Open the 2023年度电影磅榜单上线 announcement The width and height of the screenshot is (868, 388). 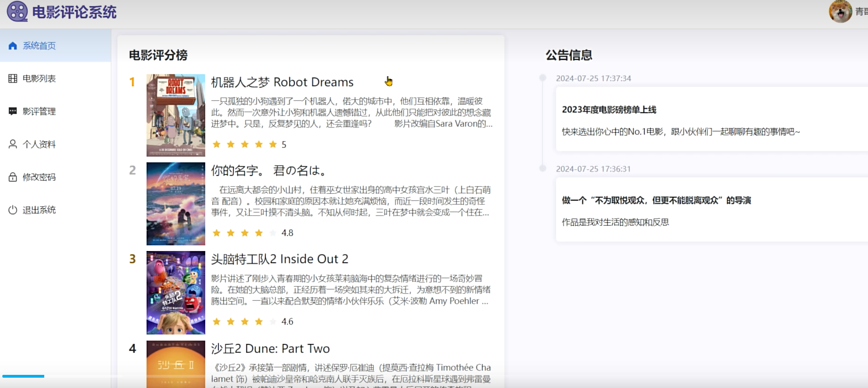609,110
